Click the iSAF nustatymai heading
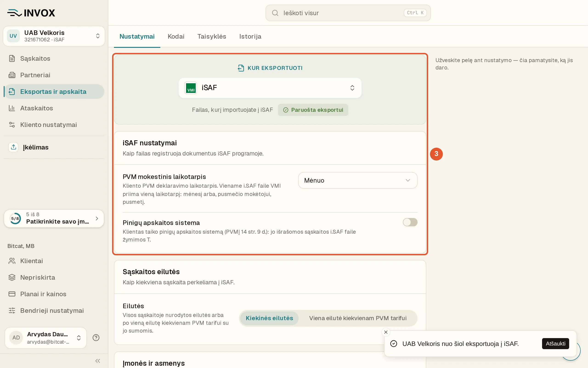588x368 pixels. [x=150, y=143]
